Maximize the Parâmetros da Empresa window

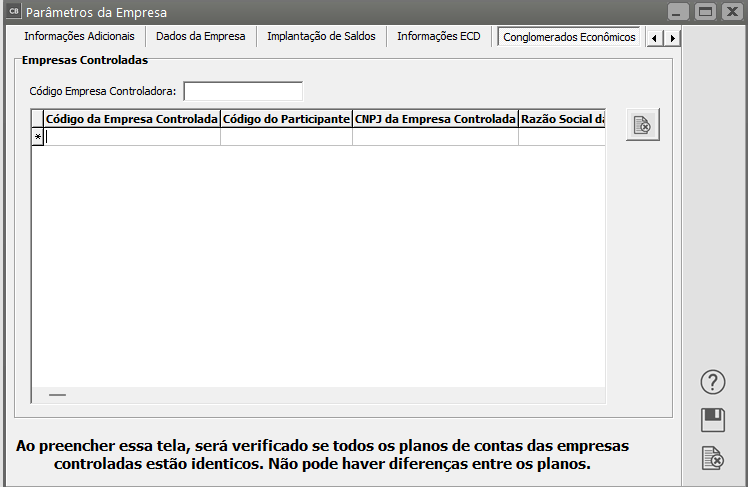pos(704,13)
